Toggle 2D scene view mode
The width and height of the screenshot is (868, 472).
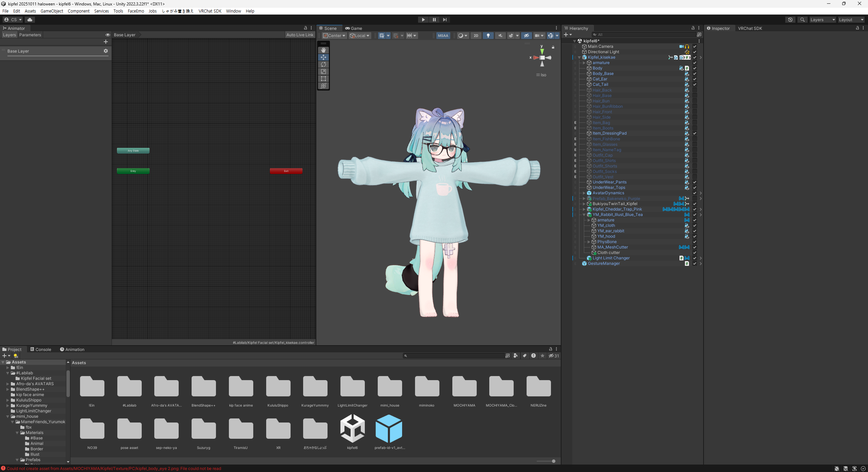(x=476, y=36)
